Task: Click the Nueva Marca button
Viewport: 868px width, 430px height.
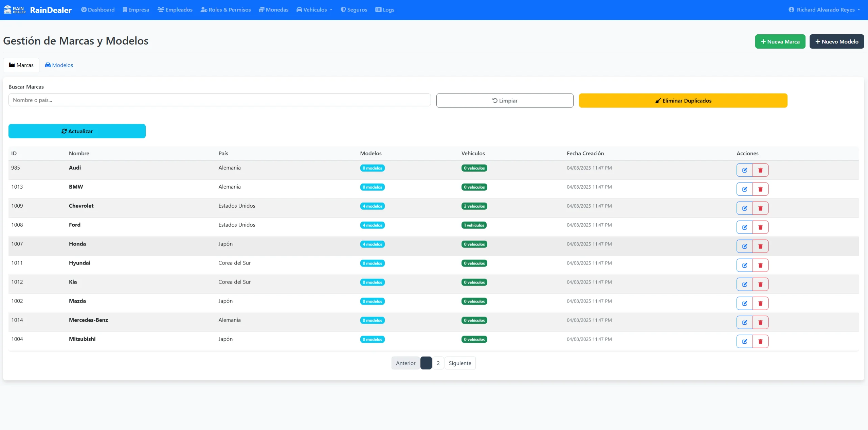Action: [x=780, y=41]
